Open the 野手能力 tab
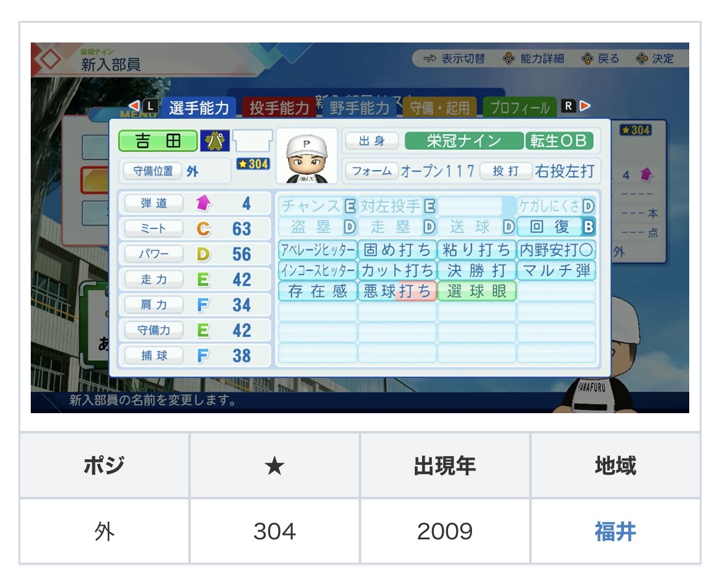Image resolution: width=720 pixels, height=588 pixels. [359, 108]
